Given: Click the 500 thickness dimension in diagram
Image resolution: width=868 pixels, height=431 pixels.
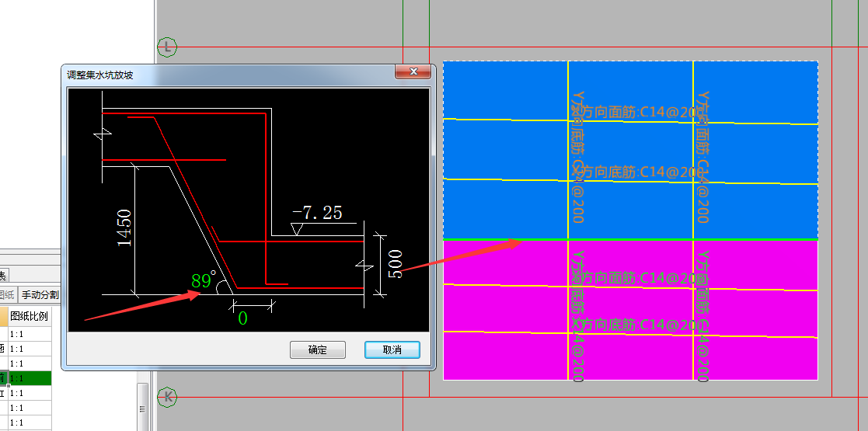Looking at the screenshot, I should [x=396, y=265].
